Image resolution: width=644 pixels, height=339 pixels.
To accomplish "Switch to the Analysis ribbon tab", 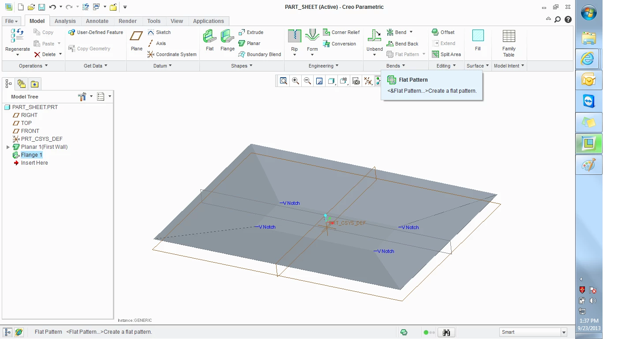I will pyautogui.click(x=65, y=21).
